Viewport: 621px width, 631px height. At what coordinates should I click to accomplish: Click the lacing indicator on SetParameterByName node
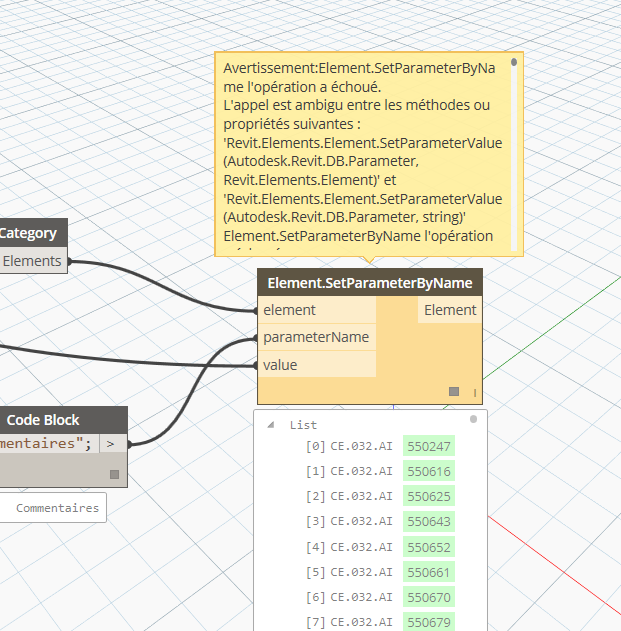(x=474, y=392)
